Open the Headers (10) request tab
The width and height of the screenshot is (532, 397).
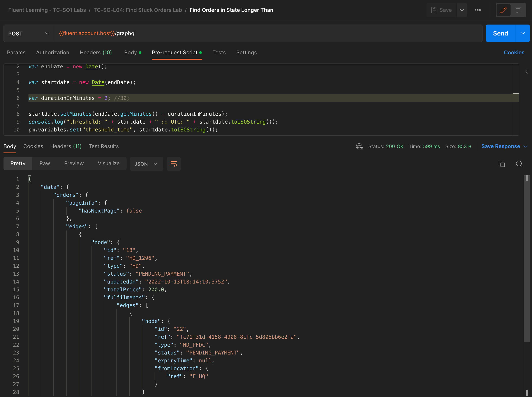tap(95, 52)
